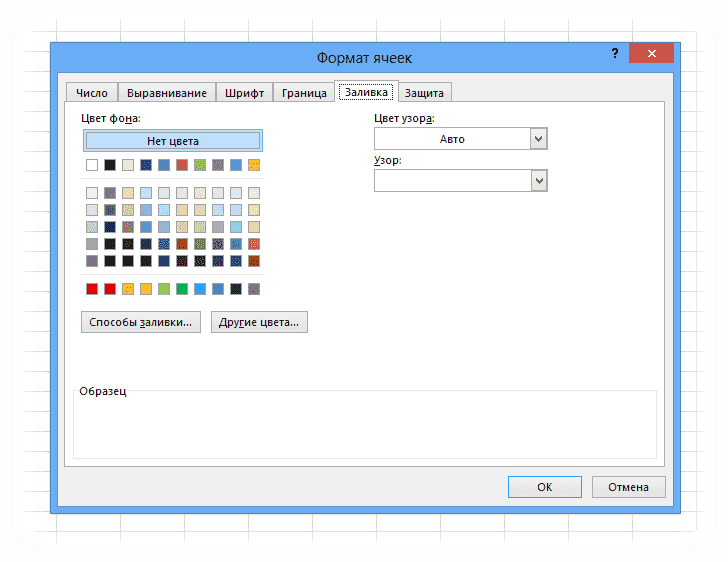Switch to the Число tab

pyautogui.click(x=92, y=93)
